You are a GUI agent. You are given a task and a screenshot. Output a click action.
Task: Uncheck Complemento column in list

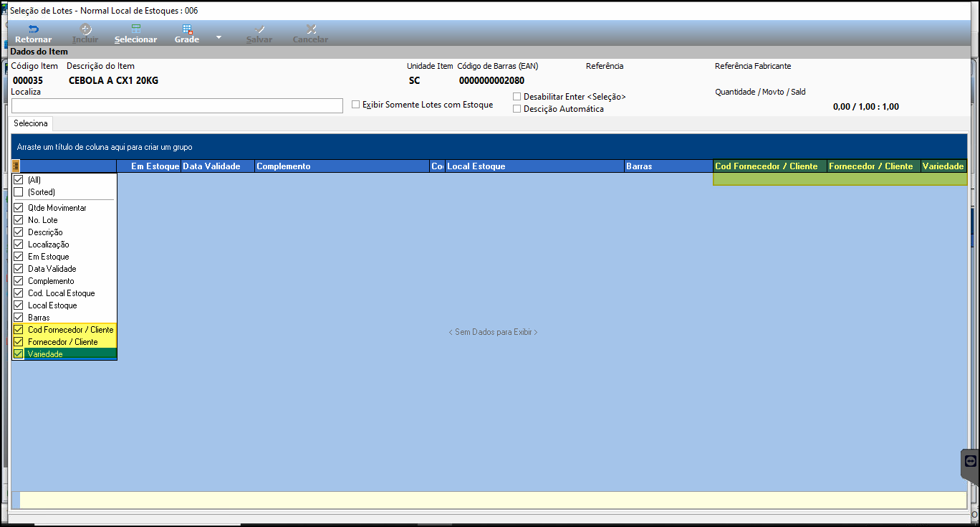point(19,281)
